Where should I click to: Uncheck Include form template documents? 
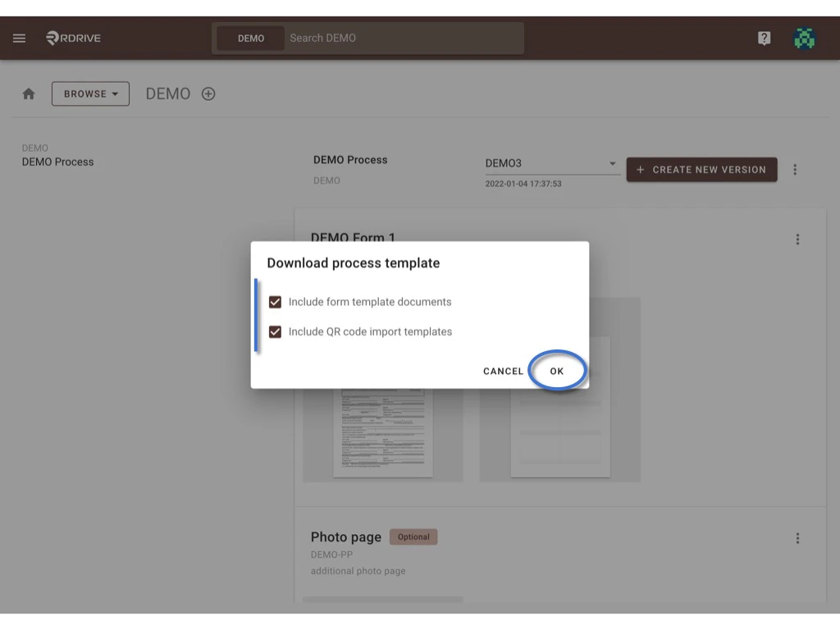pyautogui.click(x=275, y=302)
